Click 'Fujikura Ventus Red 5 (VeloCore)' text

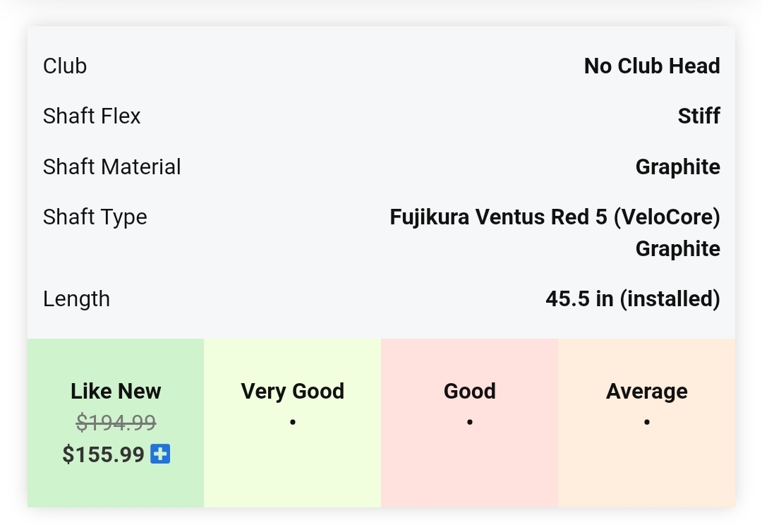555,217
